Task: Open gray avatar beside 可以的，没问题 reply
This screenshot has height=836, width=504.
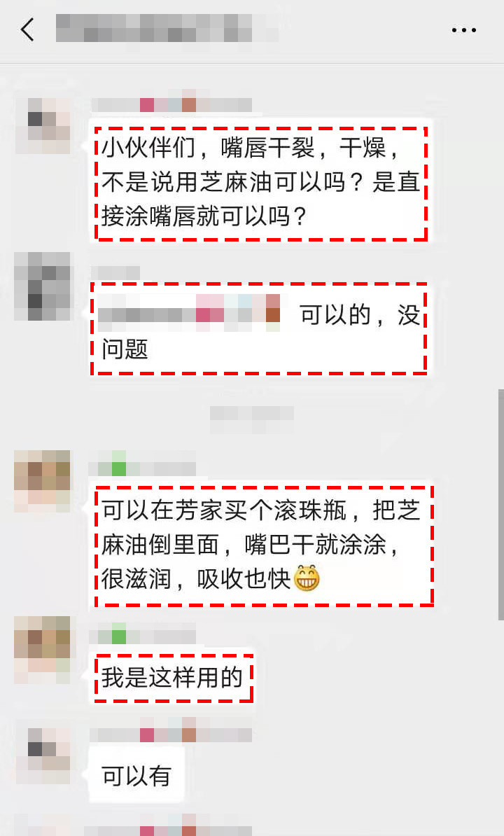Action: (43, 286)
